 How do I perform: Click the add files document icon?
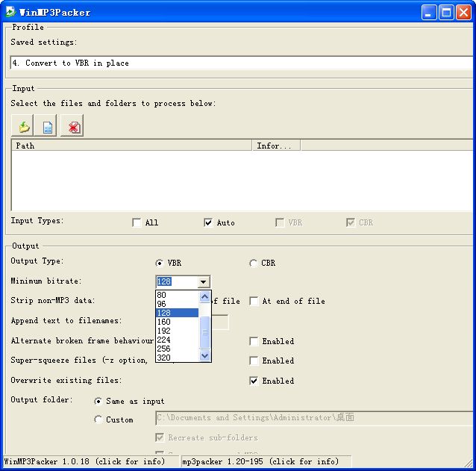click(46, 125)
